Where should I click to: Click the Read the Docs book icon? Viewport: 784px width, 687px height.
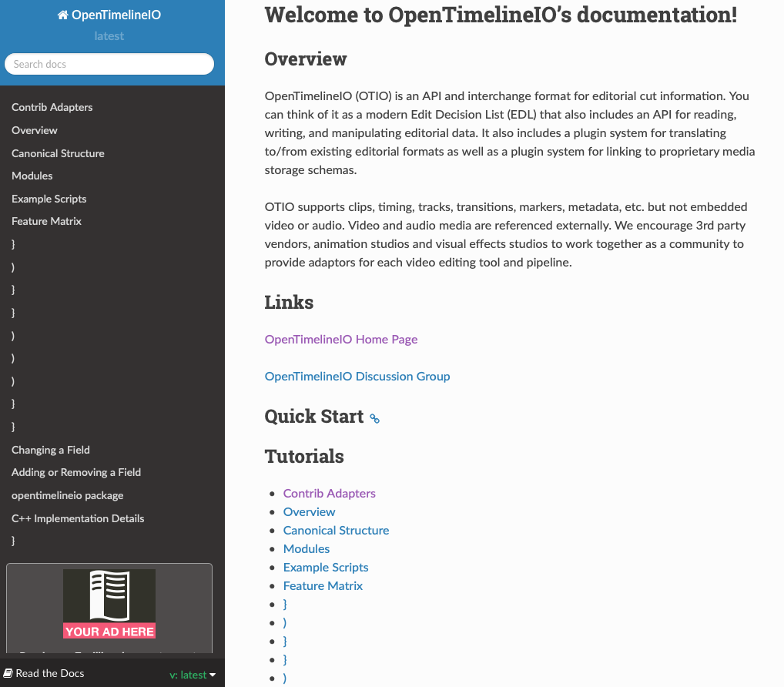pyautogui.click(x=8, y=673)
